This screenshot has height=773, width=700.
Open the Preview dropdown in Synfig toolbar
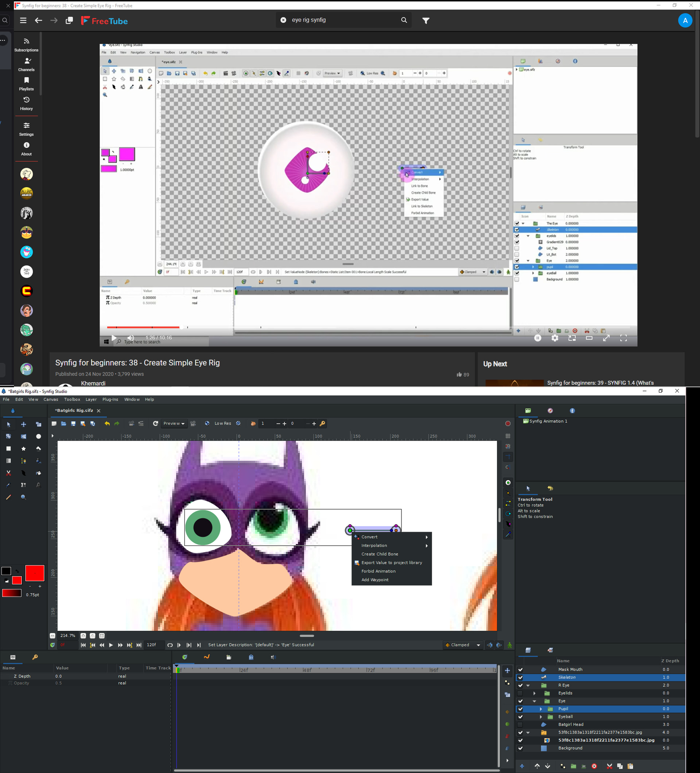pyautogui.click(x=174, y=423)
